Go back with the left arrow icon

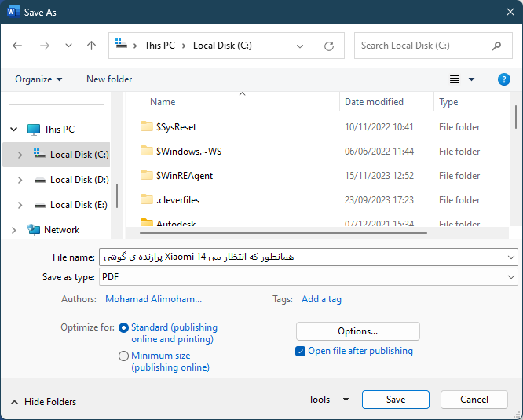tap(17, 46)
